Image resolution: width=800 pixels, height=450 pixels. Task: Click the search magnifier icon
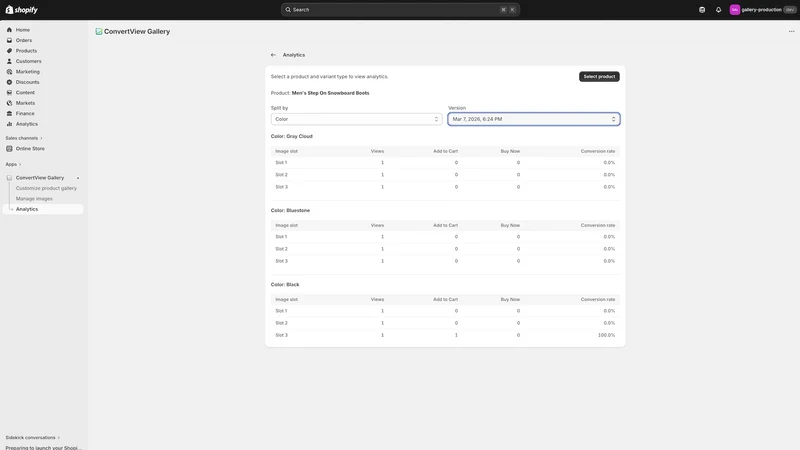click(x=288, y=10)
